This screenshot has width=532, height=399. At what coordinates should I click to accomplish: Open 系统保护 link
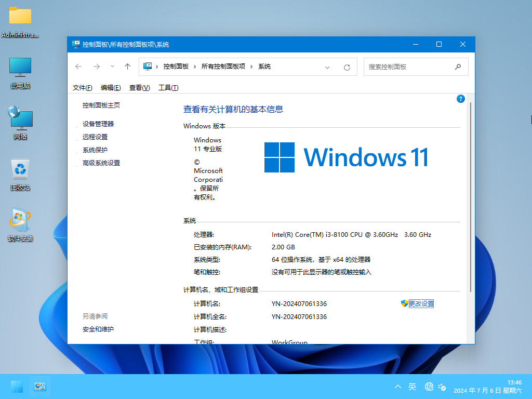[95, 150]
